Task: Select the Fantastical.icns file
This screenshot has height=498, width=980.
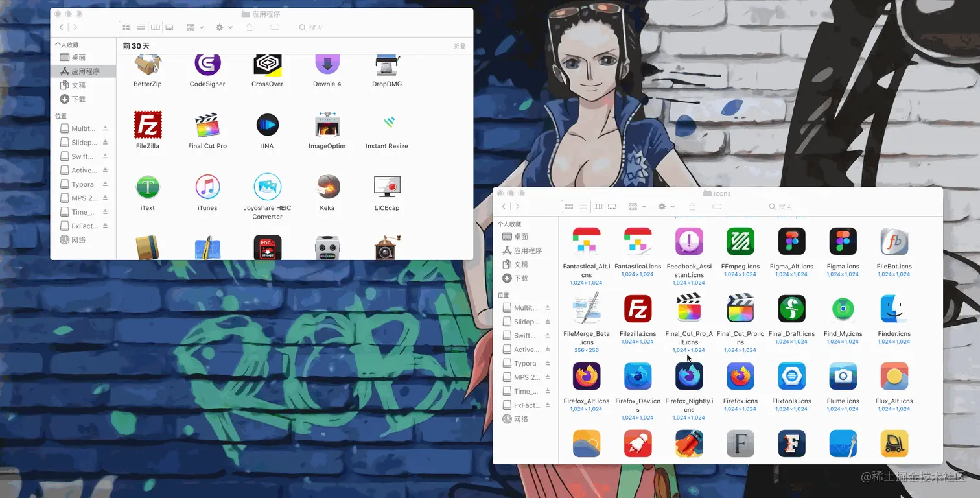Action: (638, 241)
